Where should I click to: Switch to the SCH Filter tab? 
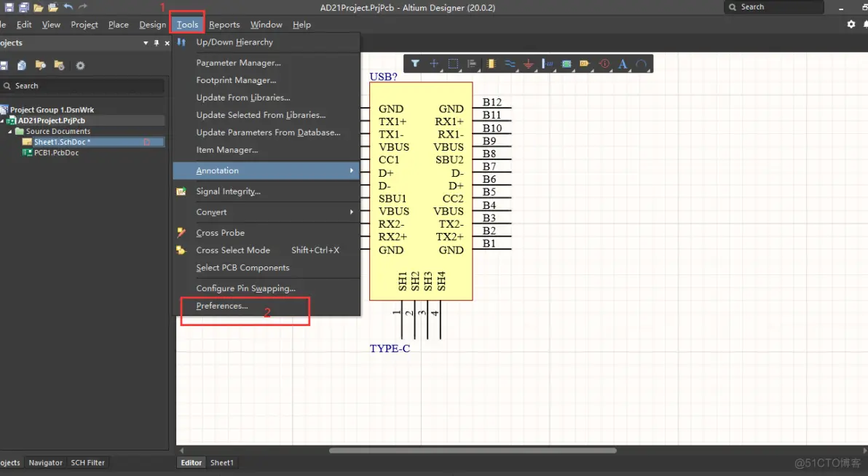click(87, 463)
